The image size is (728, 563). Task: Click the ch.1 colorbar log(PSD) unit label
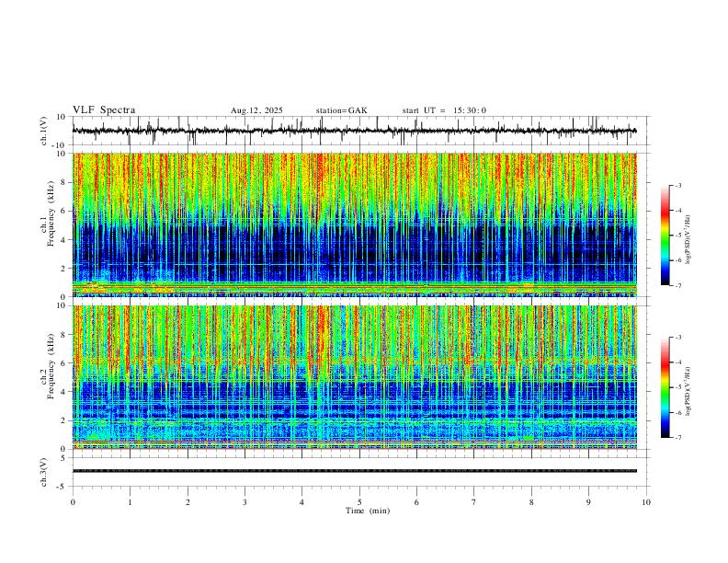[x=688, y=240]
